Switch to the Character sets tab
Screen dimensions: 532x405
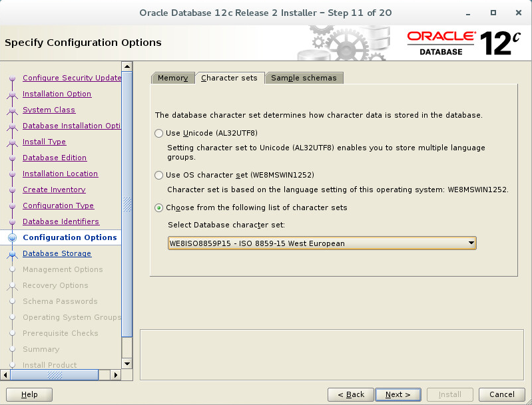pyautogui.click(x=229, y=78)
